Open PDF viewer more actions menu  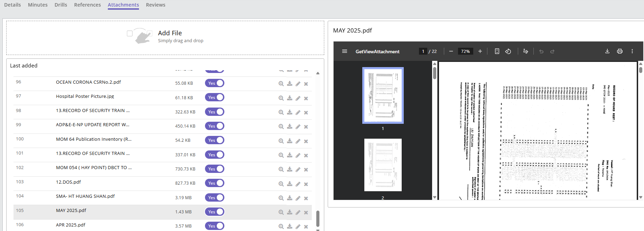click(632, 51)
